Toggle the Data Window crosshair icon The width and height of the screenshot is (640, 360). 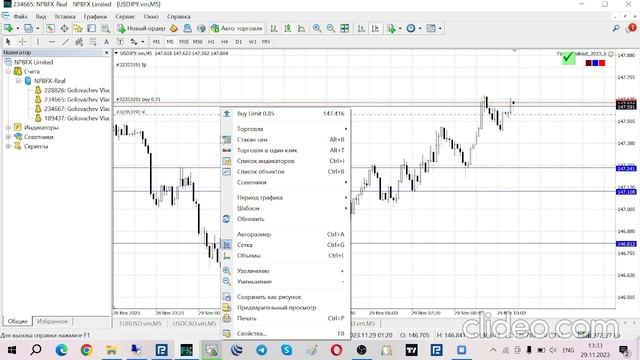pos(64,28)
